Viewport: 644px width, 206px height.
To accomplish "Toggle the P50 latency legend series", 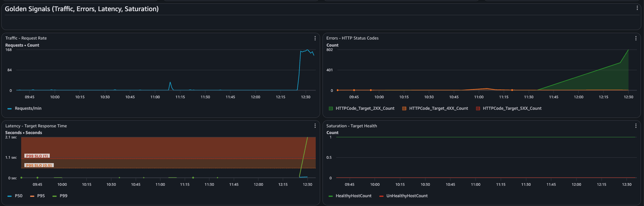I will coord(15,196).
